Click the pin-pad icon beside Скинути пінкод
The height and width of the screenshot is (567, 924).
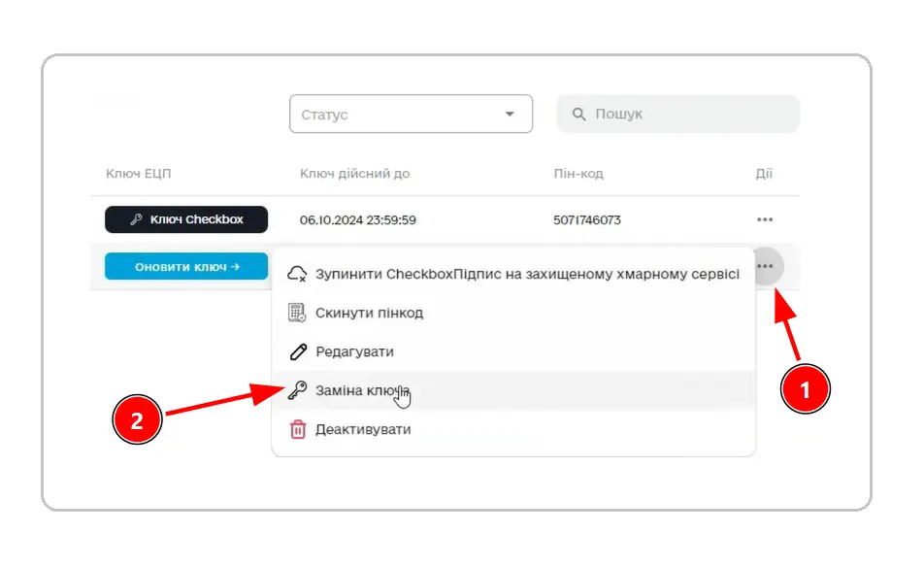tap(298, 313)
